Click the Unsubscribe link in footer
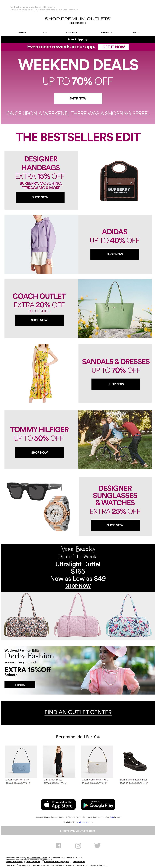The width and height of the screenshot is (155, 868). click(x=79, y=861)
